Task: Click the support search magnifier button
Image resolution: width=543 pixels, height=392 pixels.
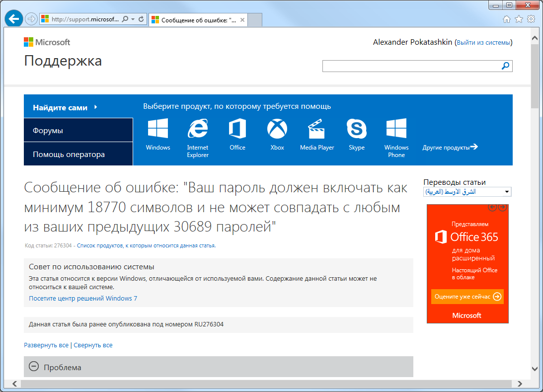Action: [x=506, y=66]
